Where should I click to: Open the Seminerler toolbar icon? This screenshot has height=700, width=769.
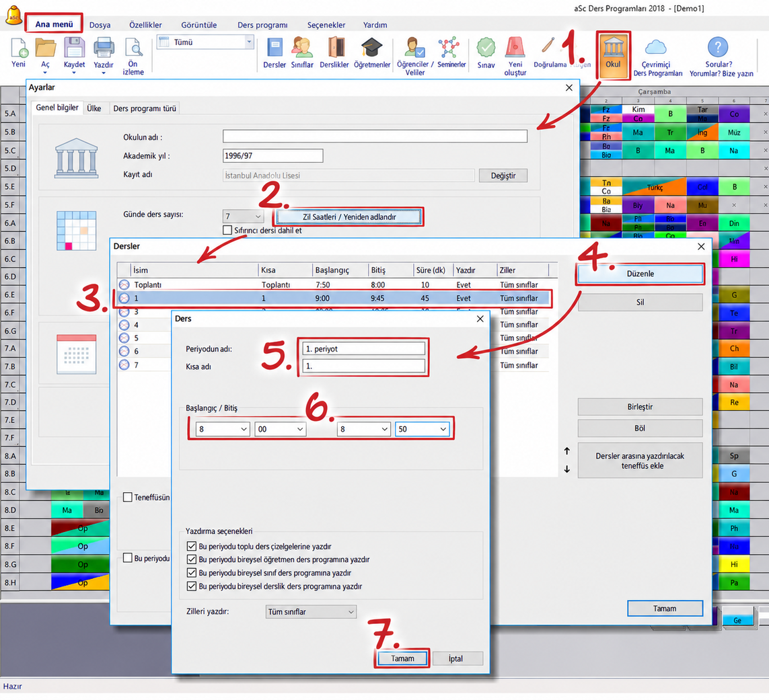pos(451,53)
